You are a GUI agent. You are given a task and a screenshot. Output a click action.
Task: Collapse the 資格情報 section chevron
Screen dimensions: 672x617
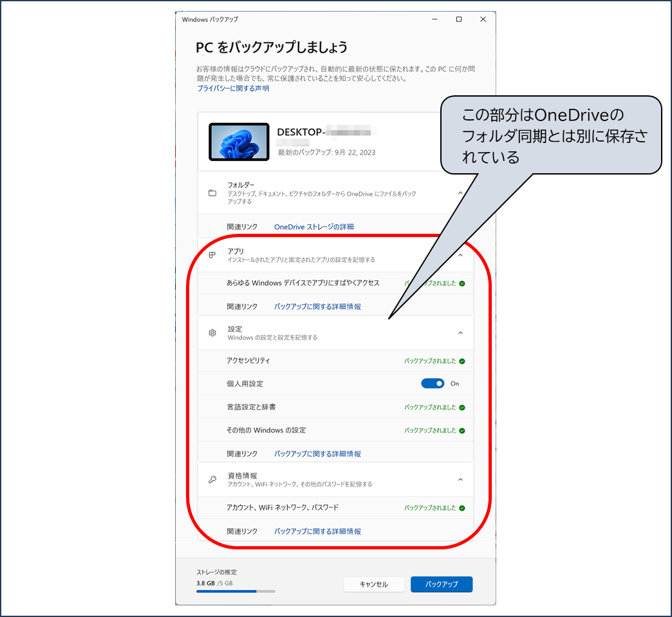tap(460, 479)
